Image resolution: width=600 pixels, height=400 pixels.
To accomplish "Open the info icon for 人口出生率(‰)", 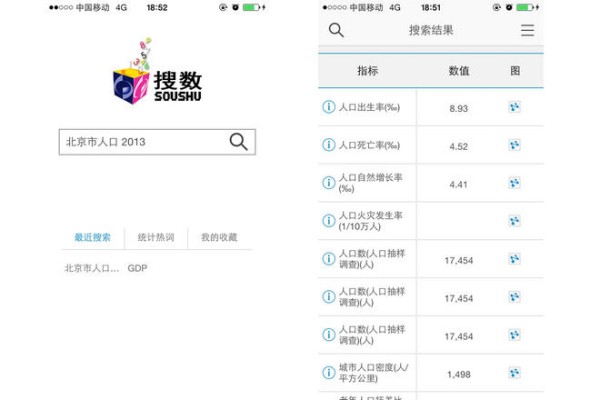I will tap(329, 107).
